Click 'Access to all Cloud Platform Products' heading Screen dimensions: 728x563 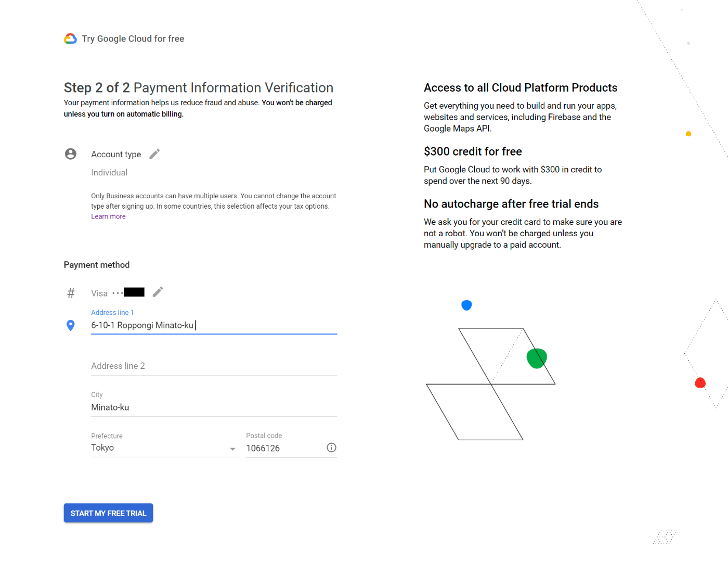(x=521, y=87)
